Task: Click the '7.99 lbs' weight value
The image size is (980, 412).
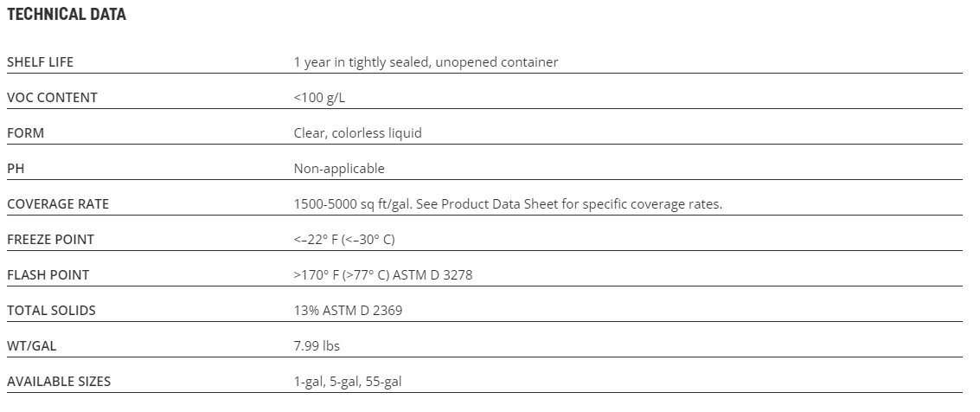Action: [317, 345]
